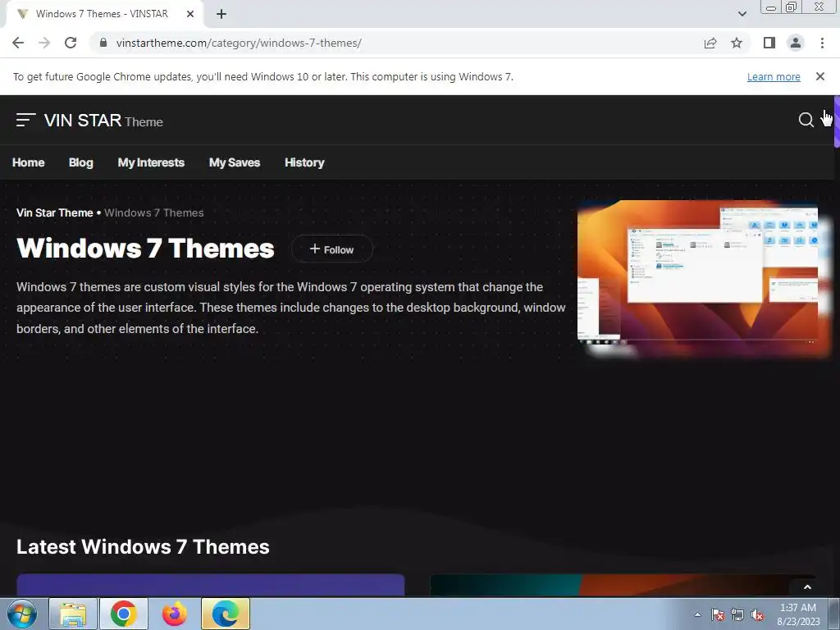Launch Microsoft Edge from the taskbar
This screenshot has width=840, height=630.
tap(226, 614)
